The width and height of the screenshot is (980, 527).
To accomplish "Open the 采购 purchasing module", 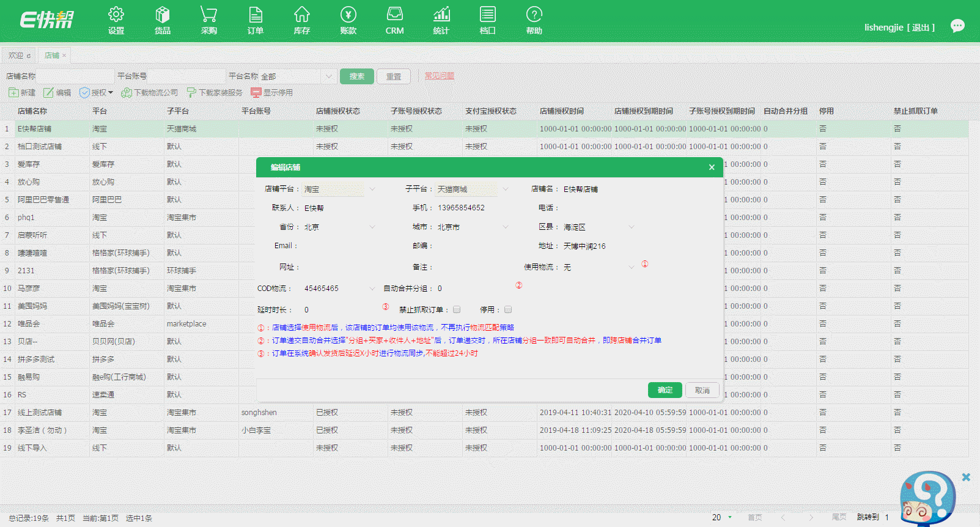I will pyautogui.click(x=209, y=21).
